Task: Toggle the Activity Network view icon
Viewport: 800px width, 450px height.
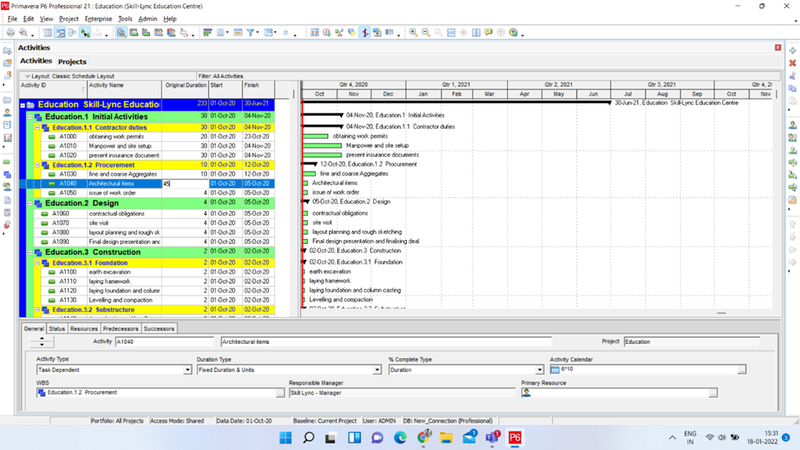Action: (72, 33)
